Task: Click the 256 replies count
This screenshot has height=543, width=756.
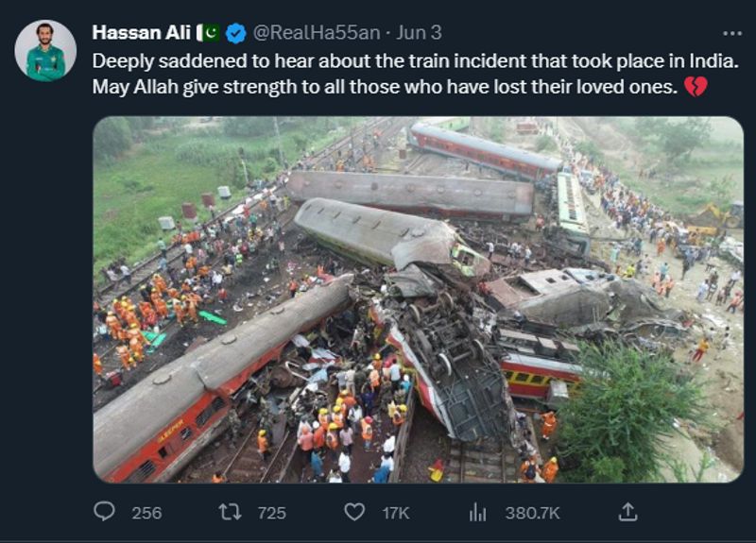Action: coord(146,513)
